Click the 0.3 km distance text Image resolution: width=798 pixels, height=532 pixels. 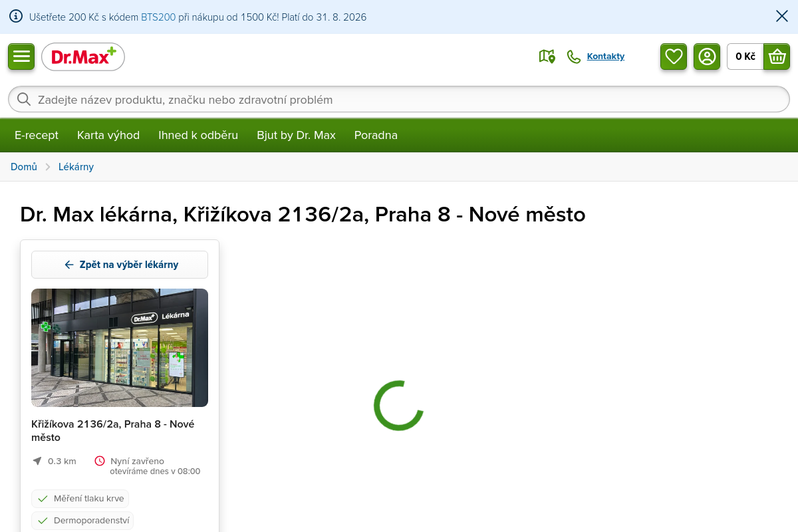pyautogui.click(x=62, y=461)
